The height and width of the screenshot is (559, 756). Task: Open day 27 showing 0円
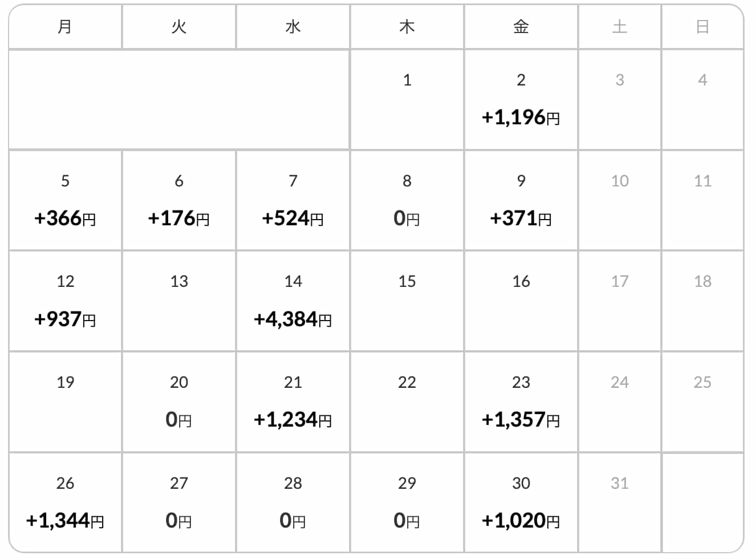tap(179, 503)
